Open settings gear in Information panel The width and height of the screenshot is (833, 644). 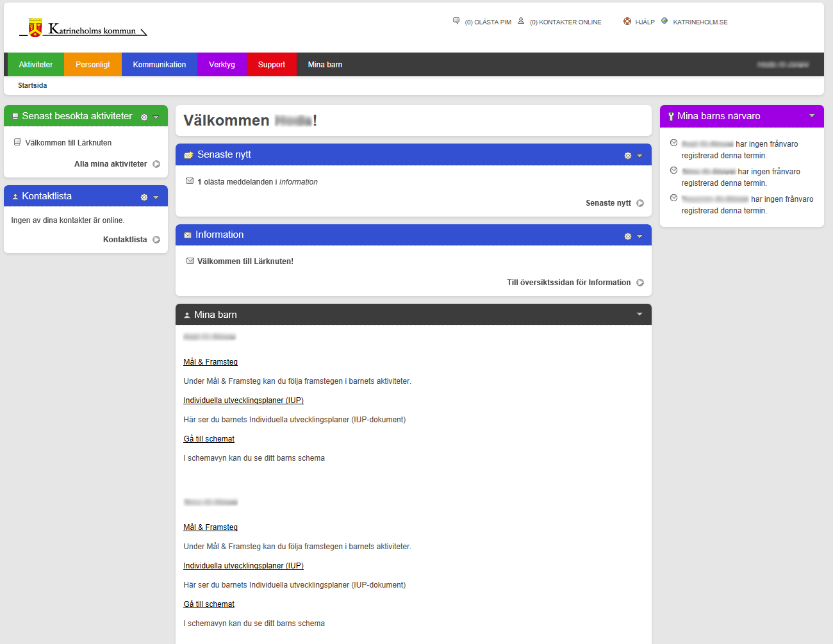click(628, 236)
